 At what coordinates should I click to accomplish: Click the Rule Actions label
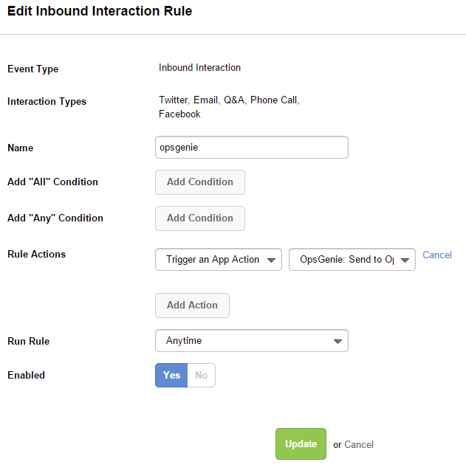tap(36, 255)
